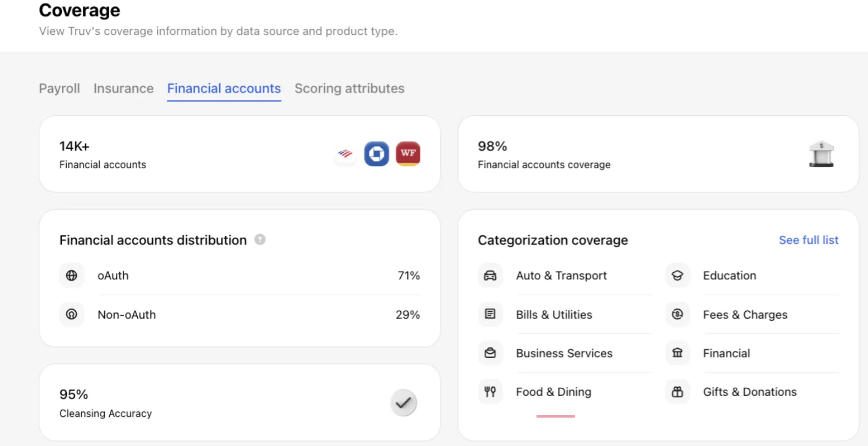Select the Education category label
Image resolution: width=868 pixels, height=446 pixels.
(730, 275)
